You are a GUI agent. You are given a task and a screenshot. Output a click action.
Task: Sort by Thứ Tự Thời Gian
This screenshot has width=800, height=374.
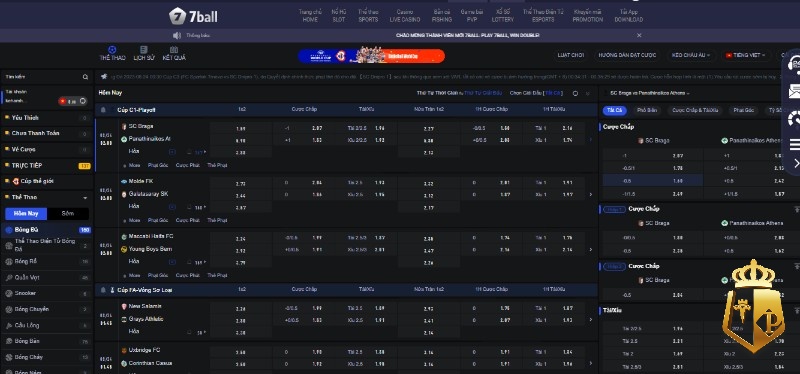tap(438, 93)
